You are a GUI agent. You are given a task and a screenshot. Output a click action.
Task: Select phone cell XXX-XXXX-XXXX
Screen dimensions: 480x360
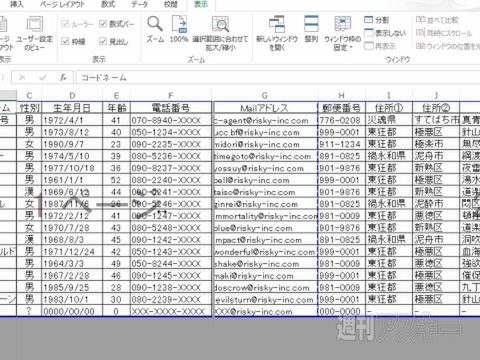[171, 311]
